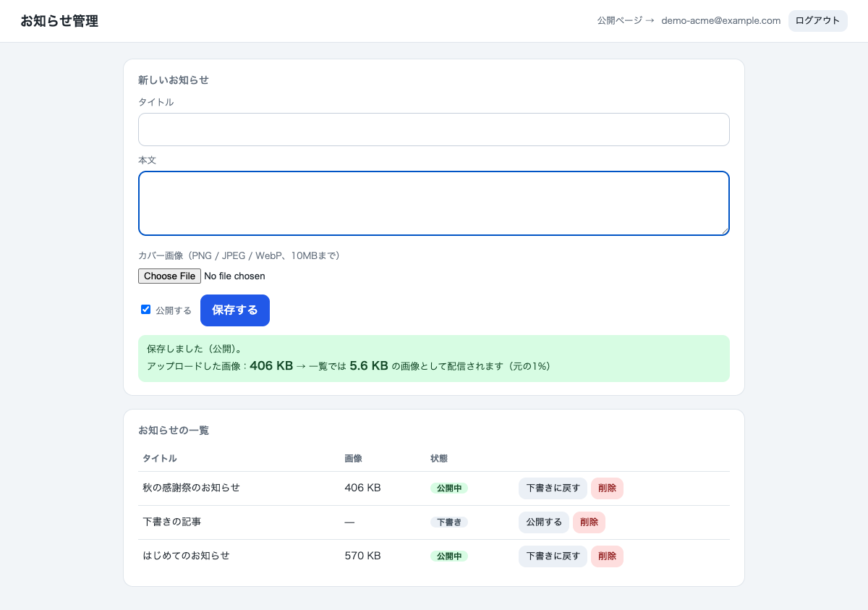Open the Choose File picker for the cover image

(169, 276)
